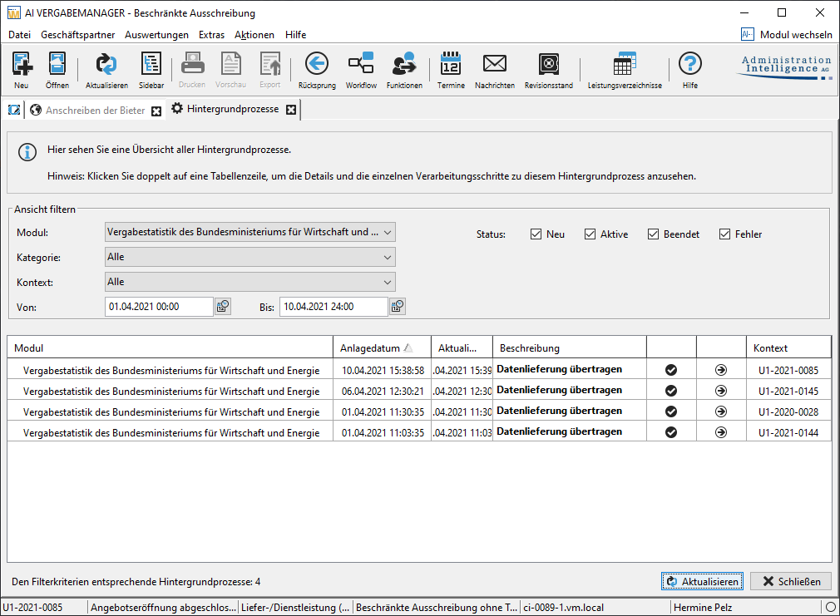Viewport: 840px width, 616px height.
Task: Open the Aktionen menu
Action: pyautogui.click(x=254, y=35)
